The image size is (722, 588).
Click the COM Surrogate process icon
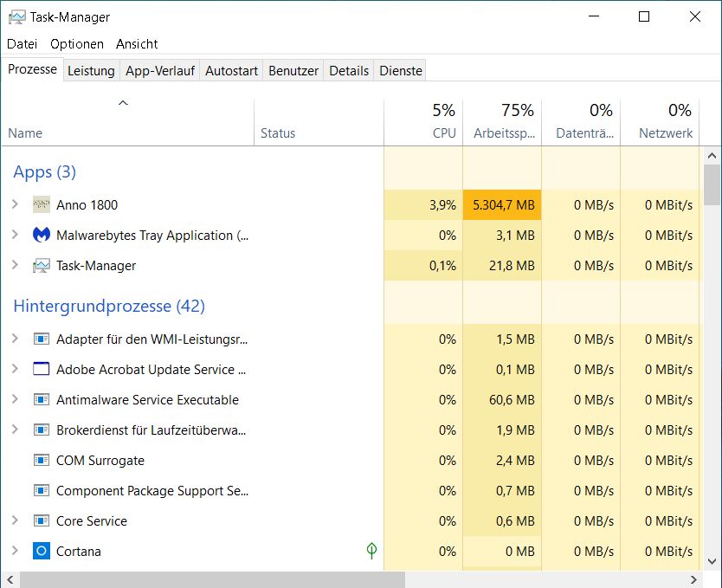42,461
